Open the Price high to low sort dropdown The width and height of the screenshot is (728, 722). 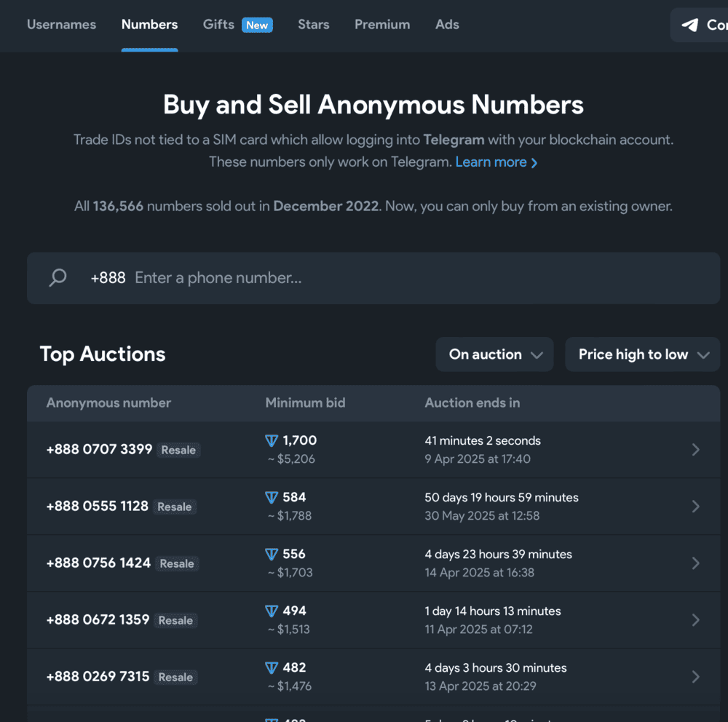[x=643, y=354]
